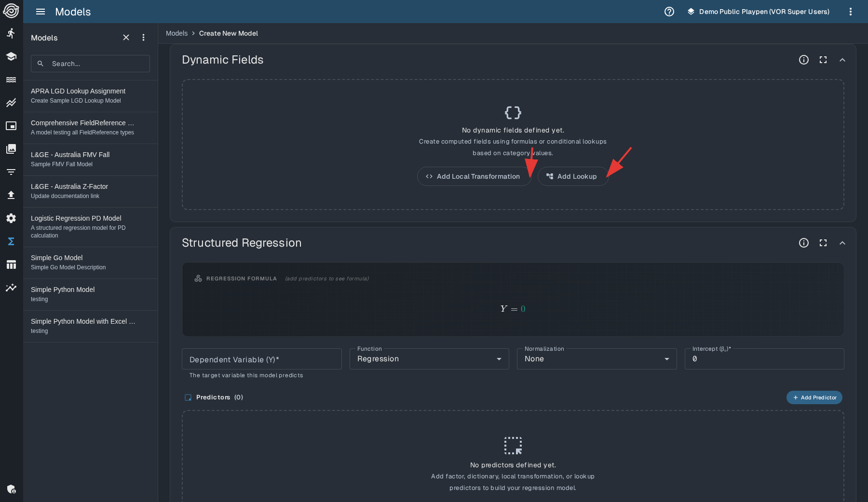Open the Function dropdown

click(x=429, y=359)
